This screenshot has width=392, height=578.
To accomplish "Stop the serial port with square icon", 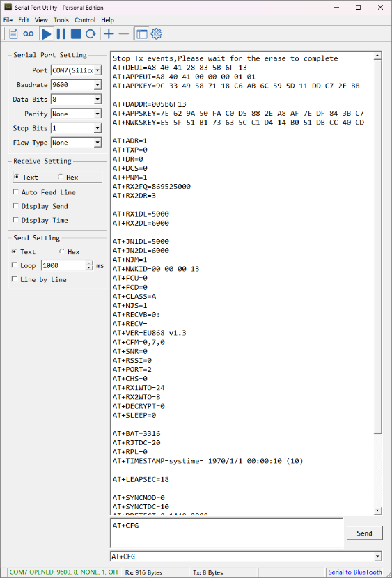I will point(76,34).
